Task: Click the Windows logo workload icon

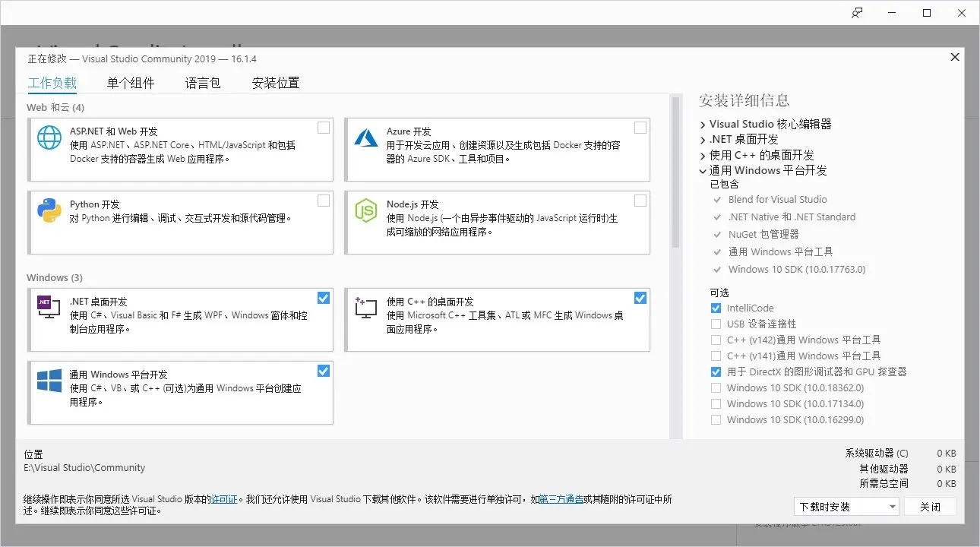Action: (x=49, y=381)
